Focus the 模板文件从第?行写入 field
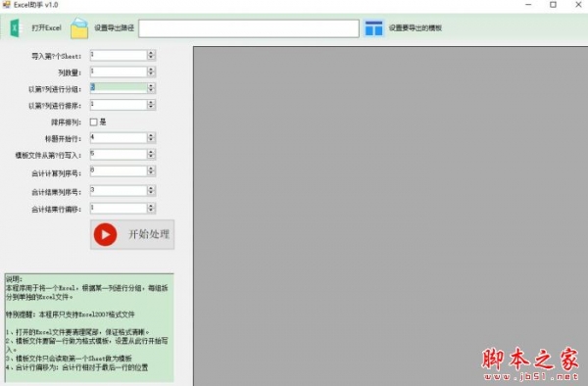588x386 pixels. 119,155
